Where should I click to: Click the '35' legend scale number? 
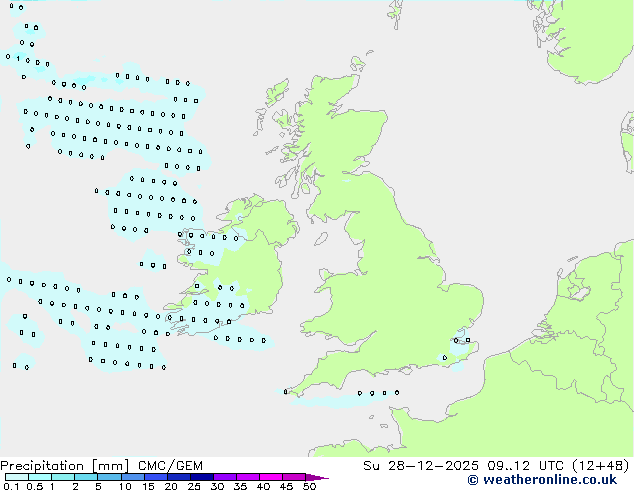[240, 486]
